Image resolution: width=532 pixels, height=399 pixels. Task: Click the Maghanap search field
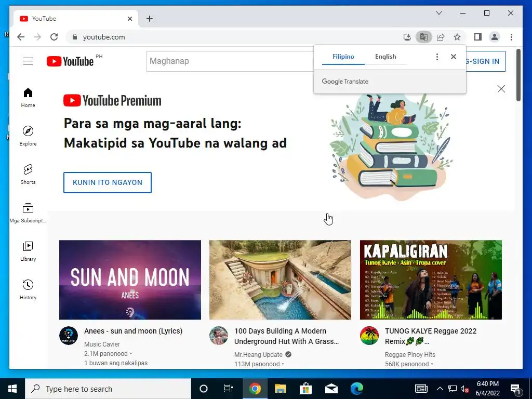coord(230,61)
